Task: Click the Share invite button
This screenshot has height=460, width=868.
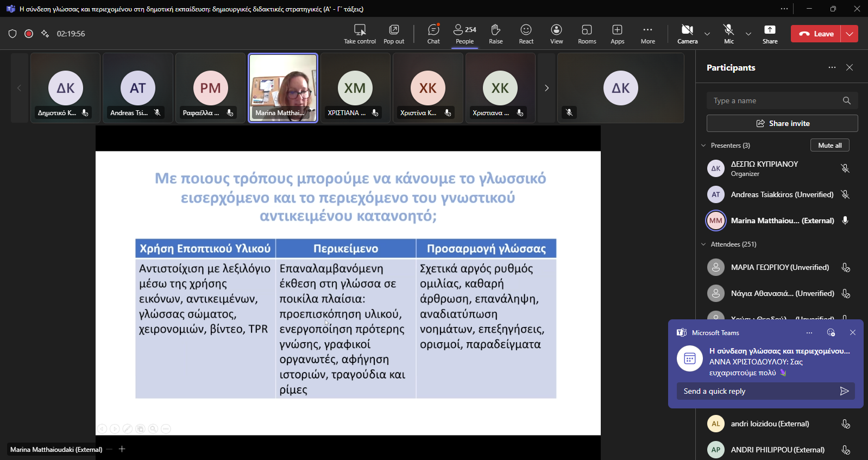Action: click(782, 123)
